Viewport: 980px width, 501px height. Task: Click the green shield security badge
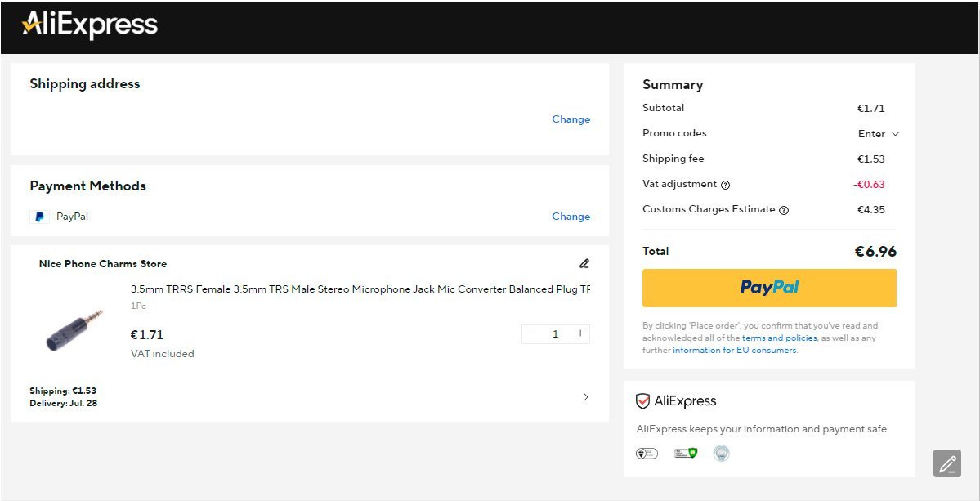(686, 453)
